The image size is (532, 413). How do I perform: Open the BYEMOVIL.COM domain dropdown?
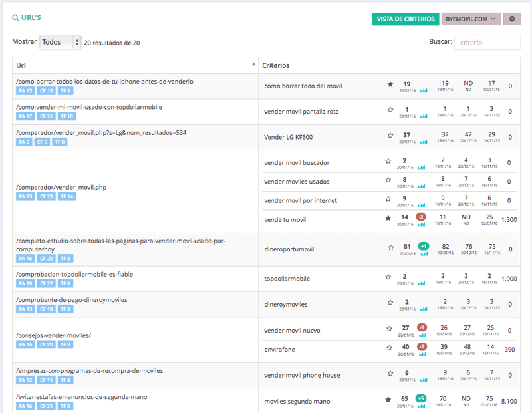471,19
